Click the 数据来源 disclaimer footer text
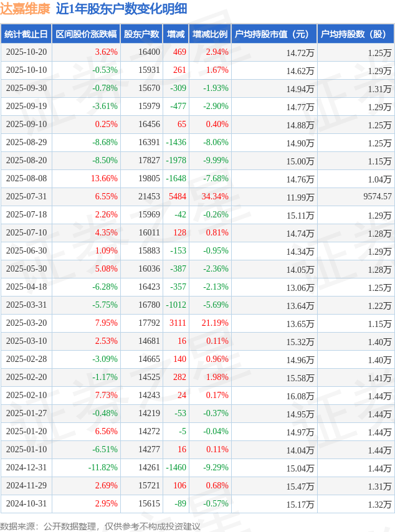395x532 pixels. point(100,526)
